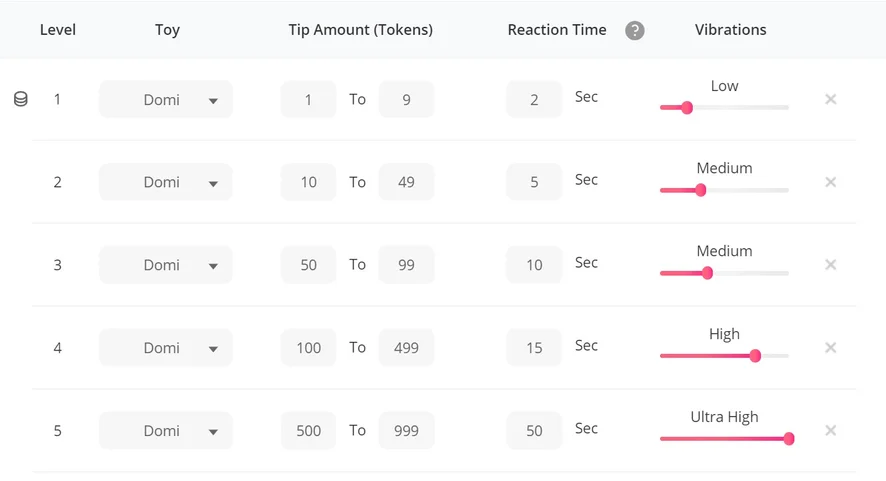Select the maximum tip field showing 499
This screenshot has height=481, width=886.
click(406, 348)
